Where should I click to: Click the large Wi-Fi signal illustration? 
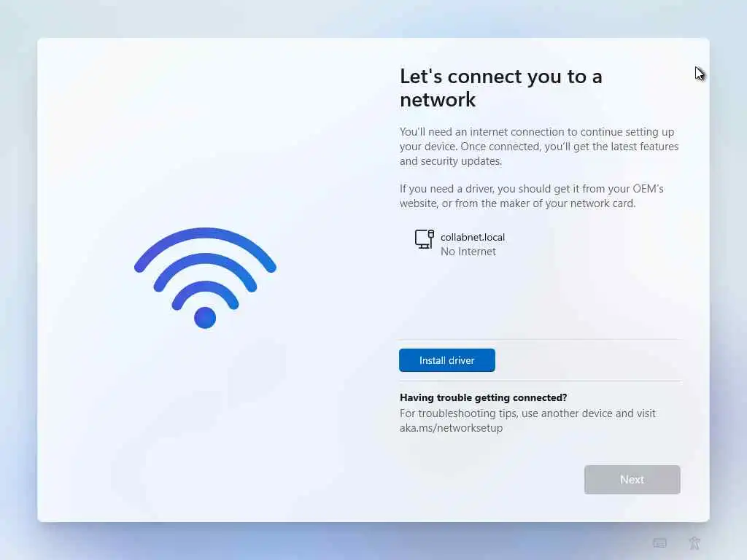tap(205, 278)
